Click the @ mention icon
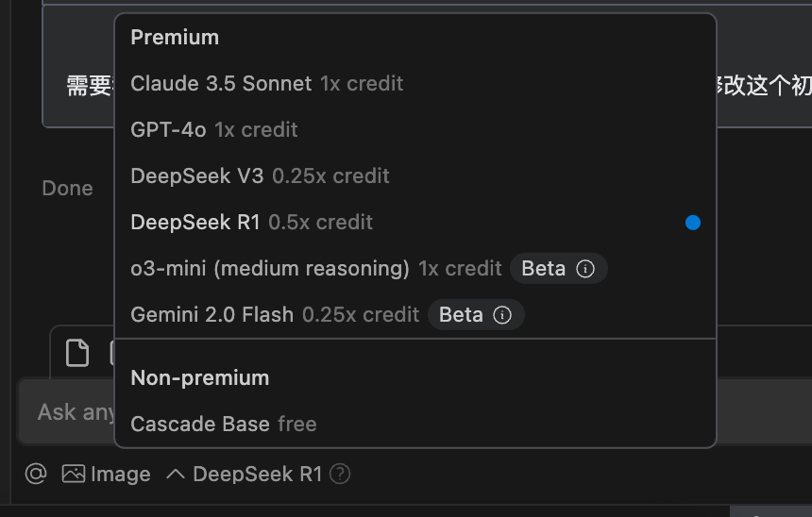The width and height of the screenshot is (812, 517). tap(36, 474)
